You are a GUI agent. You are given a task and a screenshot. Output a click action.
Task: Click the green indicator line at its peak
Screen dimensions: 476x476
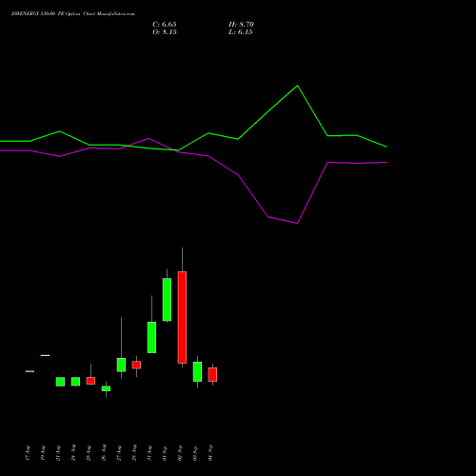coord(297,86)
